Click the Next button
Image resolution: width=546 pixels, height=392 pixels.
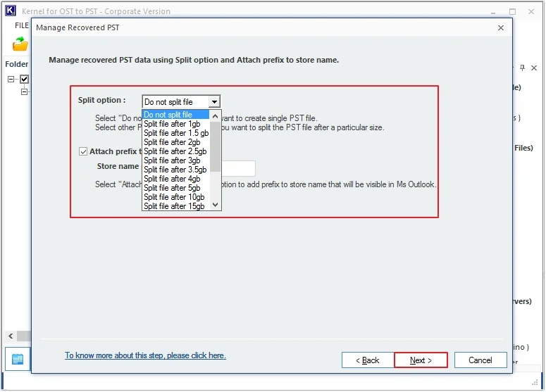coord(421,360)
